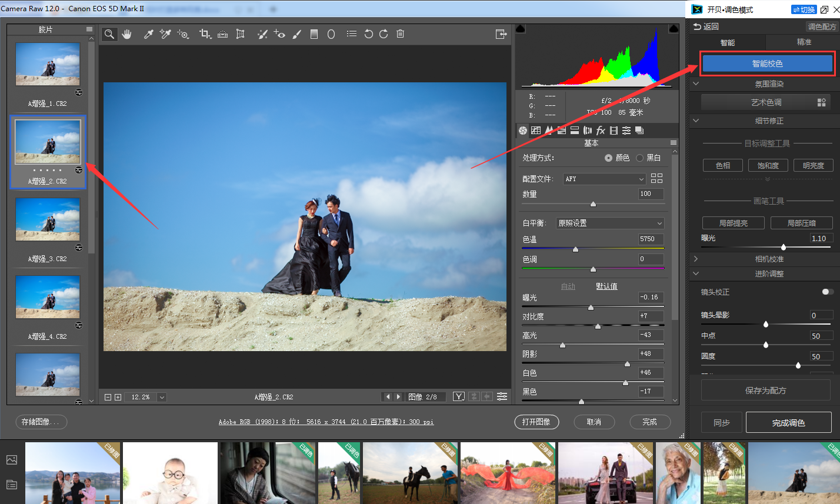The width and height of the screenshot is (840, 504).
Task: Open the filmstrip 胶片 panel menu
Action: click(89, 29)
